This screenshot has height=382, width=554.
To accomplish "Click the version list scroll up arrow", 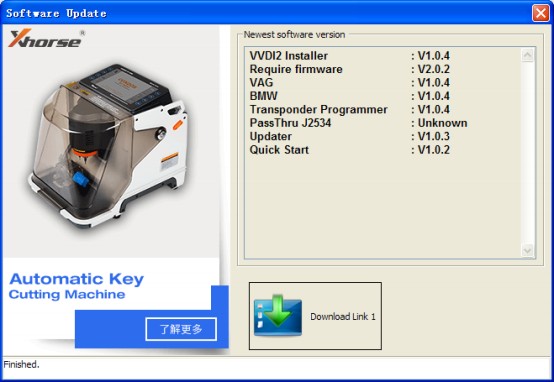I will click(527, 55).
